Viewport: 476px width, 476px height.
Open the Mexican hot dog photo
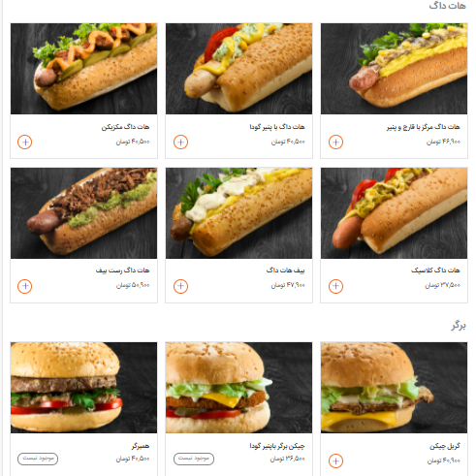point(83,69)
